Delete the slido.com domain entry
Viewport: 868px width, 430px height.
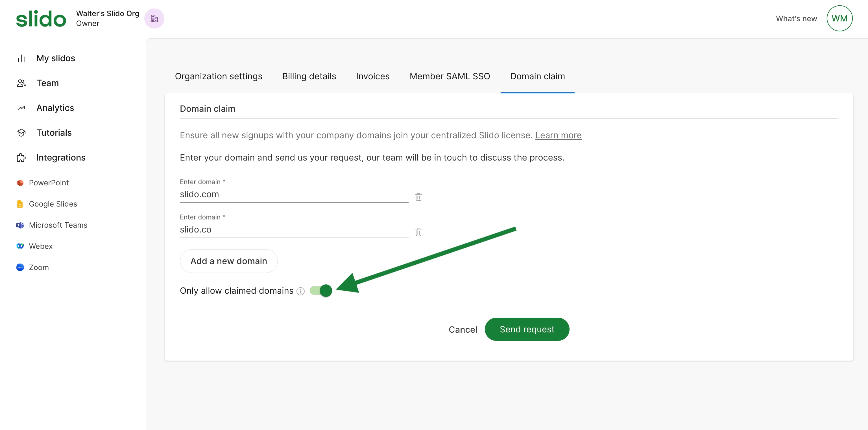tap(418, 197)
